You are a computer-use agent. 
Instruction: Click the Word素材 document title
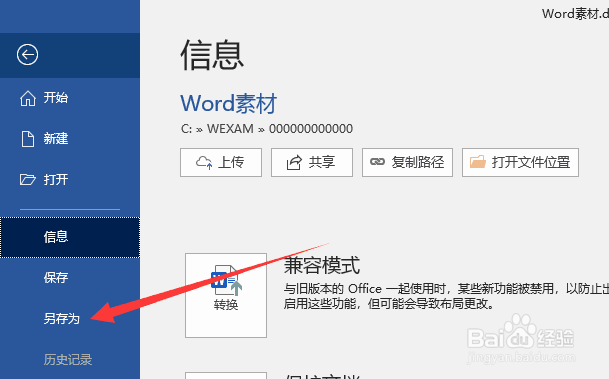point(229,104)
